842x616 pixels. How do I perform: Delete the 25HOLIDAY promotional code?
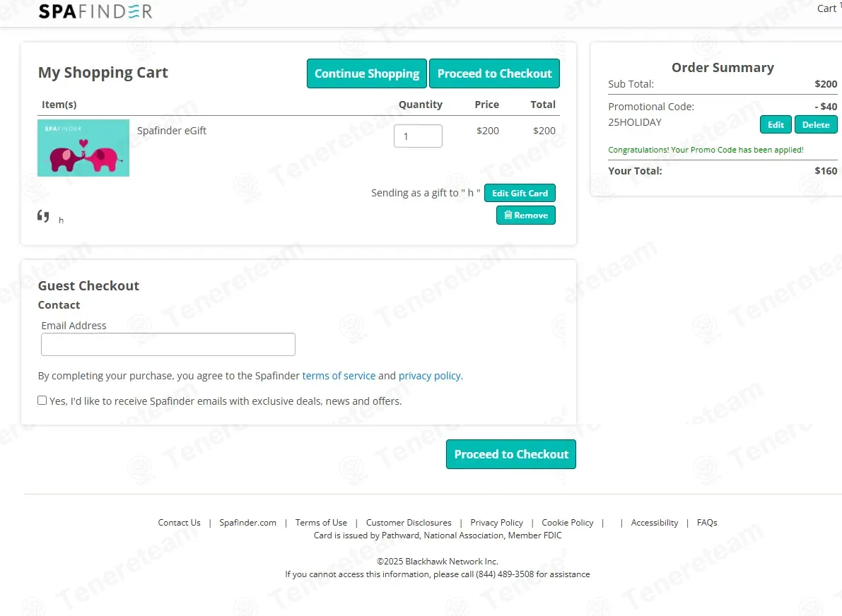click(x=816, y=124)
